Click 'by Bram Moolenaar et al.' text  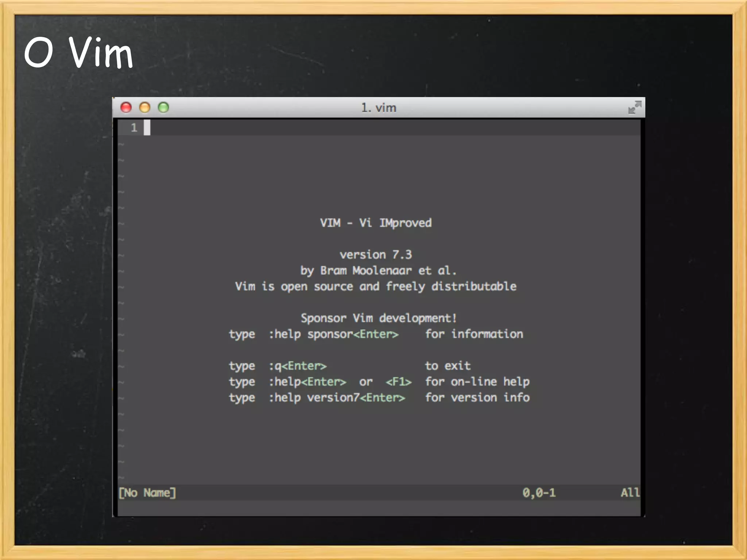pyautogui.click(x=378, y=271)
